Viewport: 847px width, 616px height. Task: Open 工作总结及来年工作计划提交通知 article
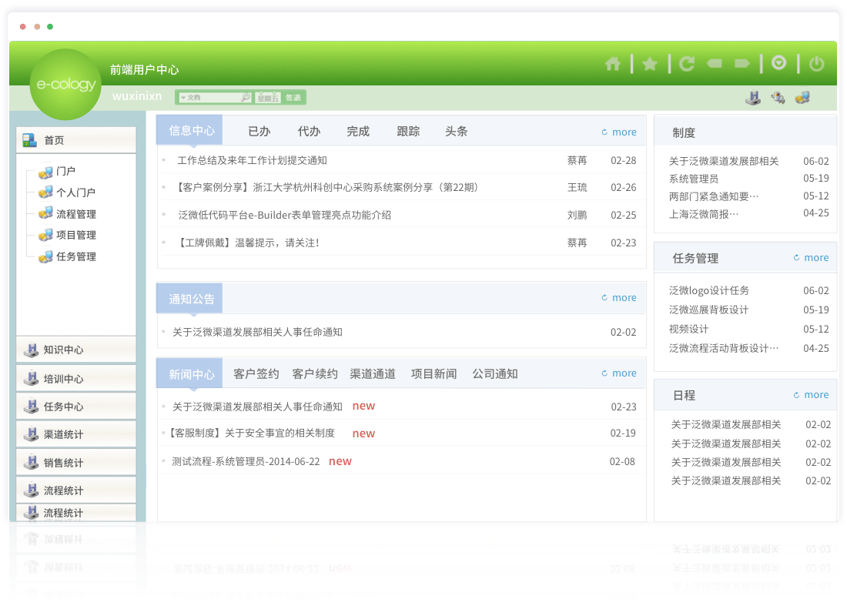252,161
